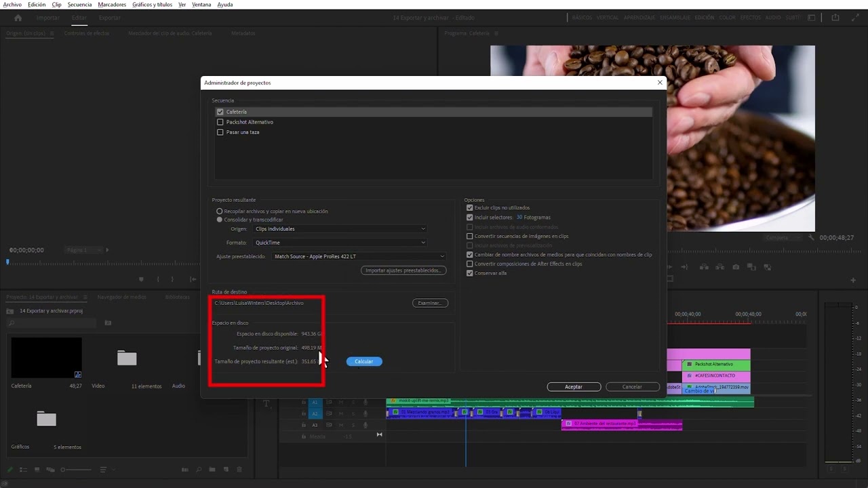Click the project panel thumbnail zoom slider
This screenshot has height=488, width=868.
75,470
